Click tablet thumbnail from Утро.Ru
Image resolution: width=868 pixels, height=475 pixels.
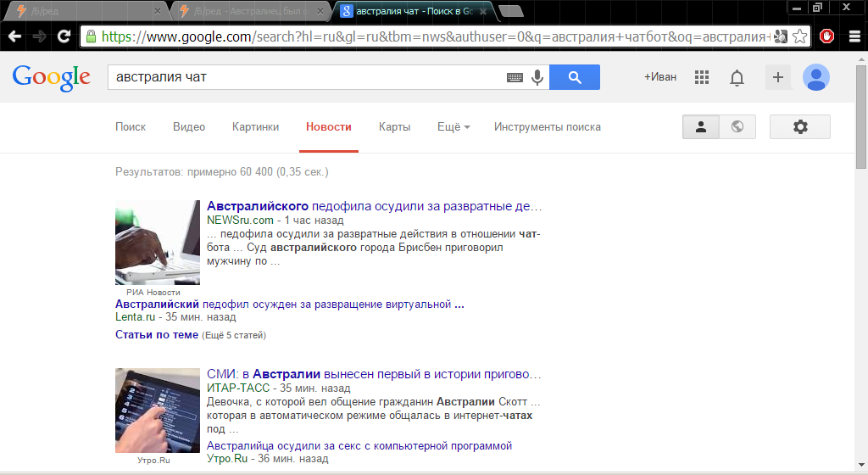(158, 411)
